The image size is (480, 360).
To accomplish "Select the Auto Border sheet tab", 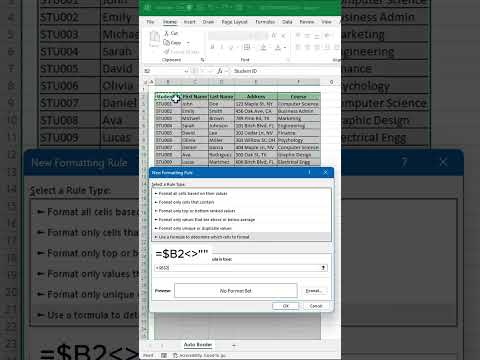I will pos(198,345).
